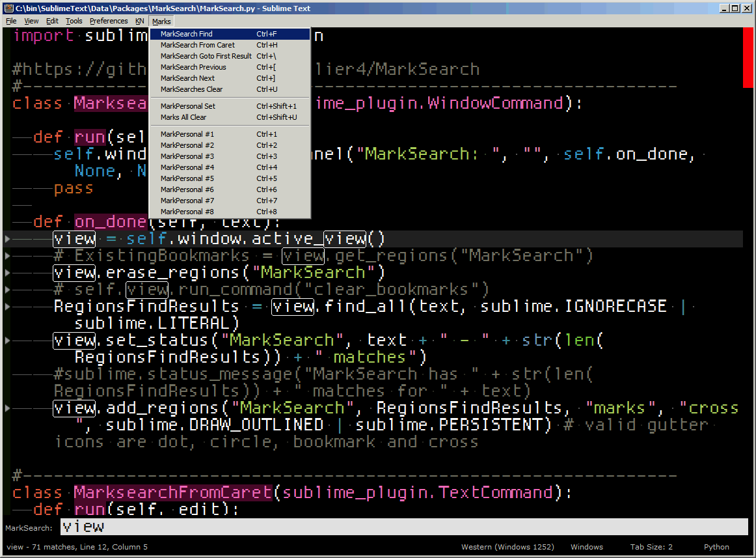
Task: Select MarkPersonal #1
Action: pyautogui.click(x=230, y=134)
